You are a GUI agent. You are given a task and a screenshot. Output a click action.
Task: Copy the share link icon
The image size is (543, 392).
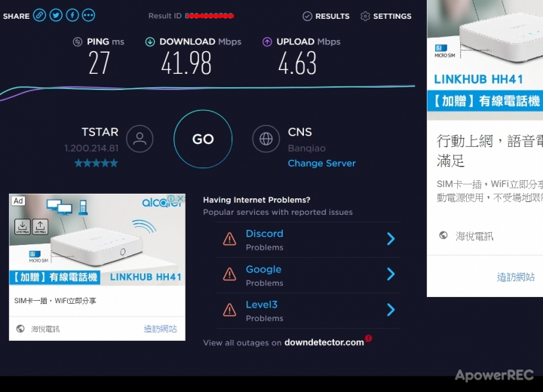point(39,15)
